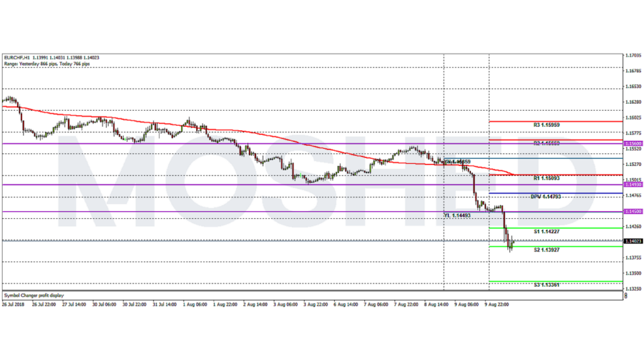Viewport: 644px width, 362px height.
Task: Select the 1 Aug 06:00 time label
Action: tap(195, 303)
